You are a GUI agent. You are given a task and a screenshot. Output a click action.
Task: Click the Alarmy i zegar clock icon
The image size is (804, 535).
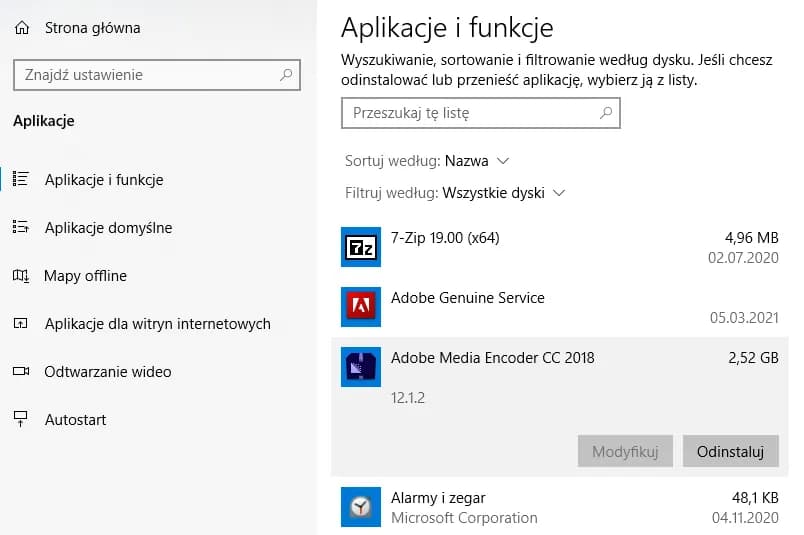point(358,506)
